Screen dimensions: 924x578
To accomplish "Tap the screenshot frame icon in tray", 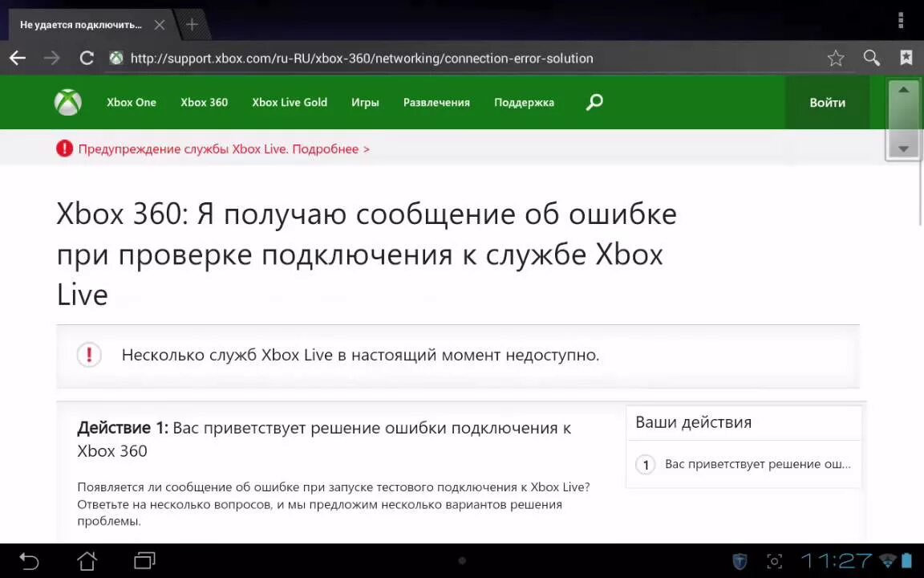I will (774, 561).
